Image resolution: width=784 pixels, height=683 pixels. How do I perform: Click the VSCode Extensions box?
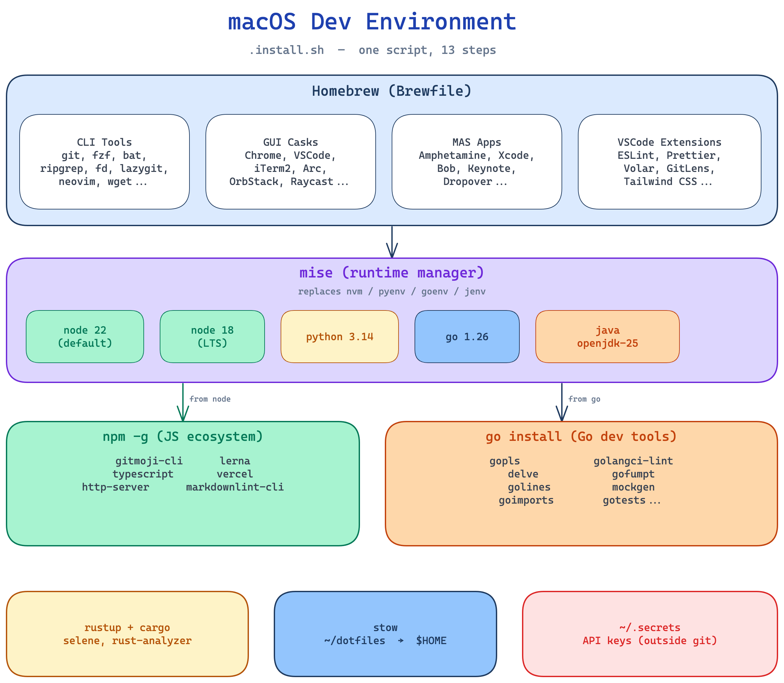tap(669, 162)
